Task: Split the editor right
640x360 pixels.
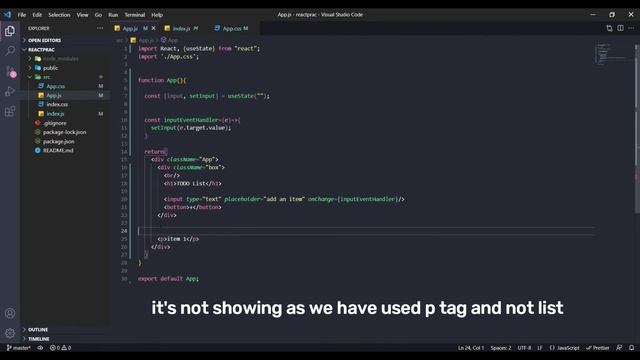Action: click(x=620, y=28)
